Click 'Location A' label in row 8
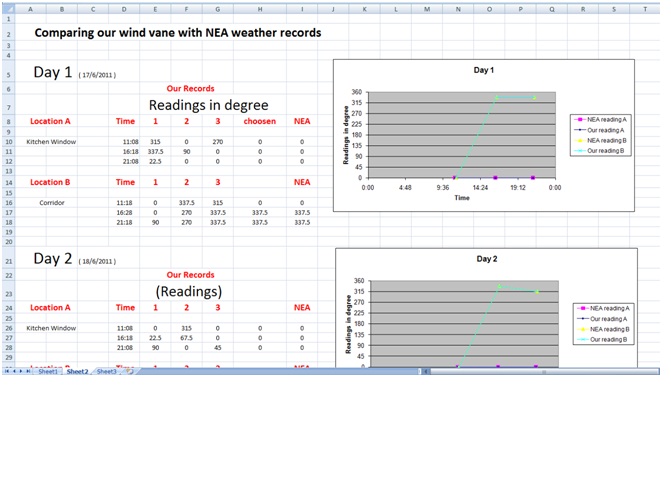 coord(50,121)
